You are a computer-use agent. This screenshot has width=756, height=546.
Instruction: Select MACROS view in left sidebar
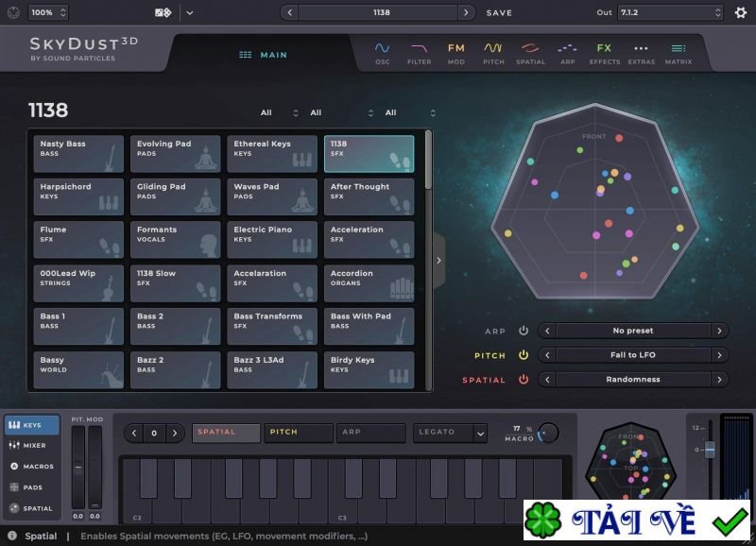click(32, 466)
